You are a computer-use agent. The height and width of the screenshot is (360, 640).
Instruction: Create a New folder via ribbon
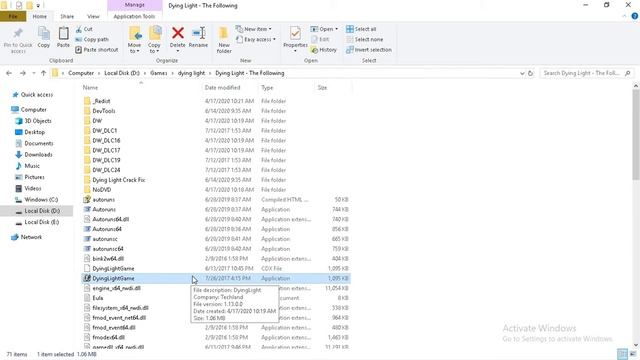tap(224, 40)
